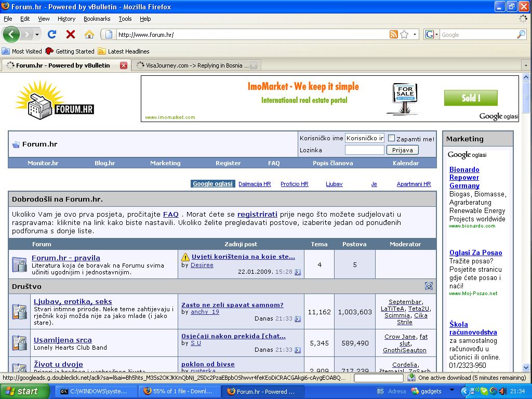Close the VisaJourney.com tab
The width and height of the screenshot is (532, 399).
254,65
